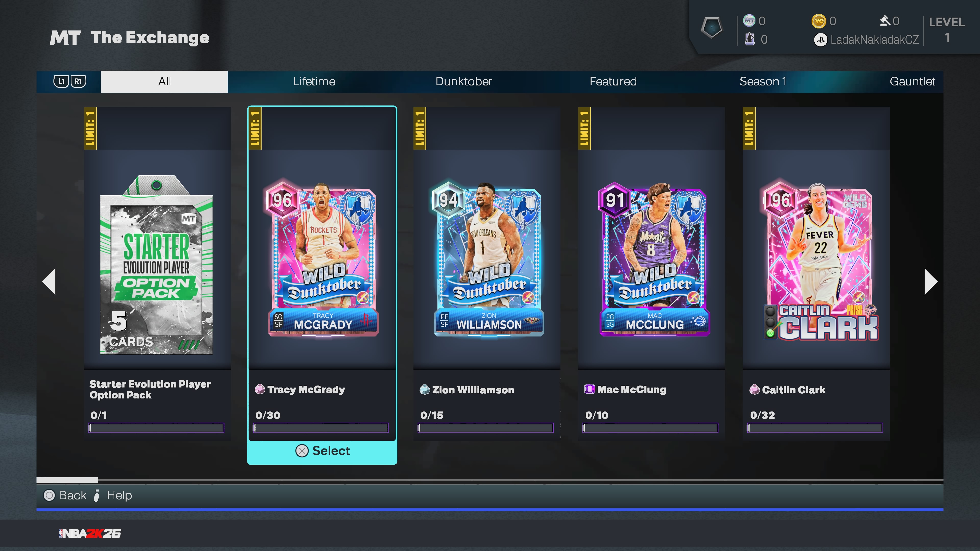The width and height of the screenshot is (980, 551).
Task: Click the player token icon below MT
Action: point(750,39)
